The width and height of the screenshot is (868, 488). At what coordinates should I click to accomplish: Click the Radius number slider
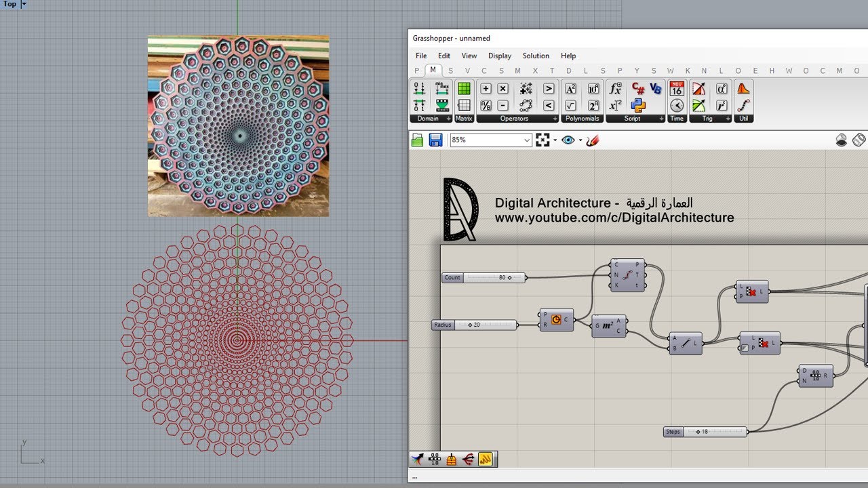[474, 325]
